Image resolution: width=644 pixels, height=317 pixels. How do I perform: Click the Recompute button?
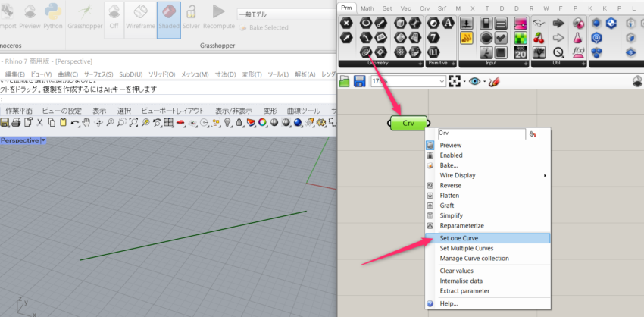click(x=219, y=16)
